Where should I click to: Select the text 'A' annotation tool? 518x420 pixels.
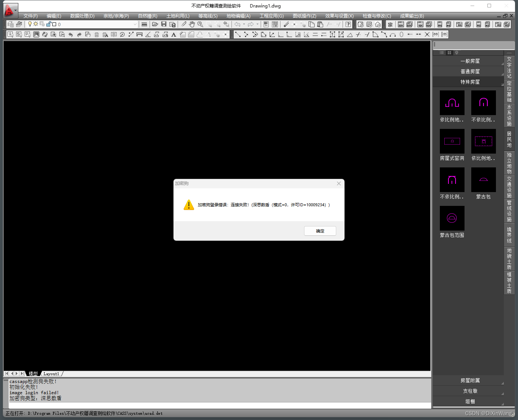pyautogui.click(x=174, y=34)
